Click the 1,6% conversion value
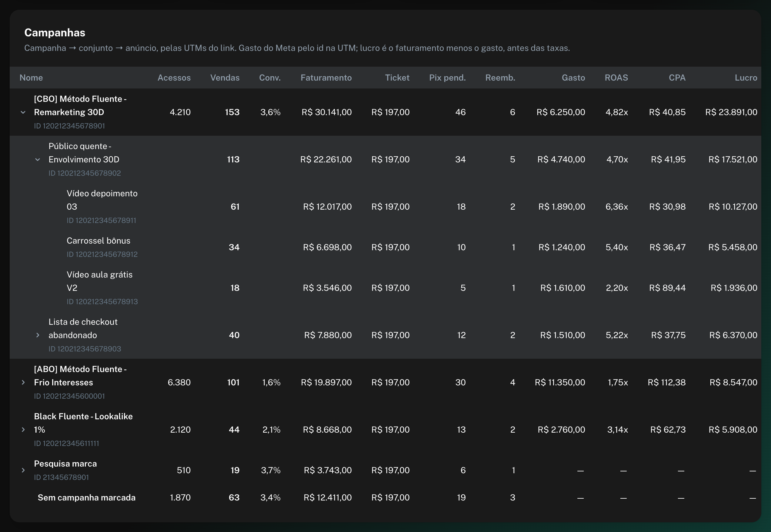 (271, 383)
